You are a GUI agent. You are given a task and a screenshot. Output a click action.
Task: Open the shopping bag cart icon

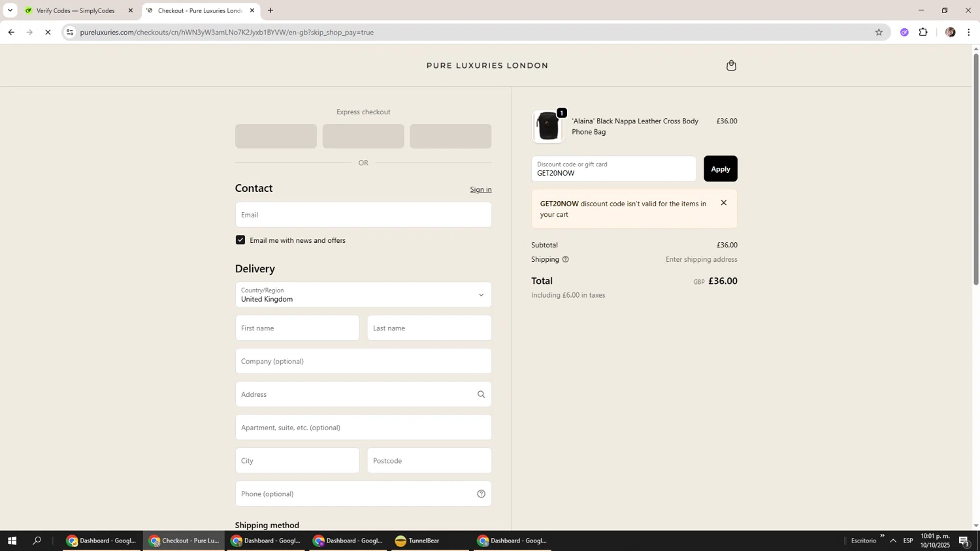pyautogui.click(x=731, y=65)
